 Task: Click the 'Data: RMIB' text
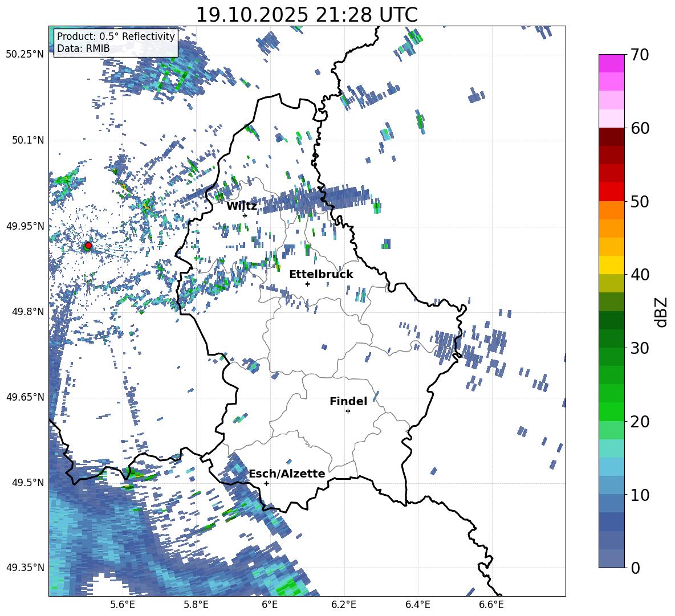click(83, 48)
